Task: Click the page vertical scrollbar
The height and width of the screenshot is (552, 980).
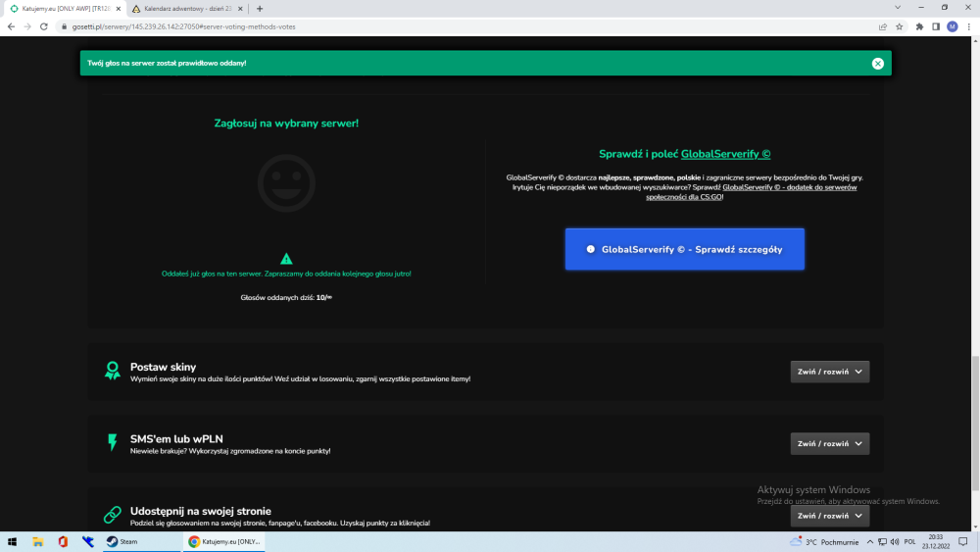Action: 975,422
